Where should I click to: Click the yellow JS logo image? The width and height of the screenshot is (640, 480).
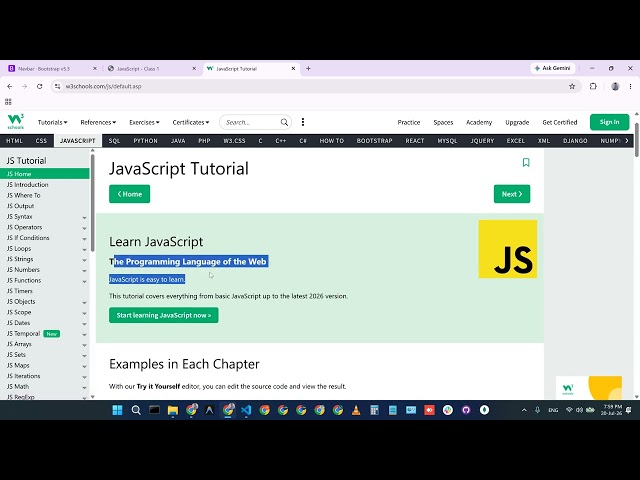[508, 249]
